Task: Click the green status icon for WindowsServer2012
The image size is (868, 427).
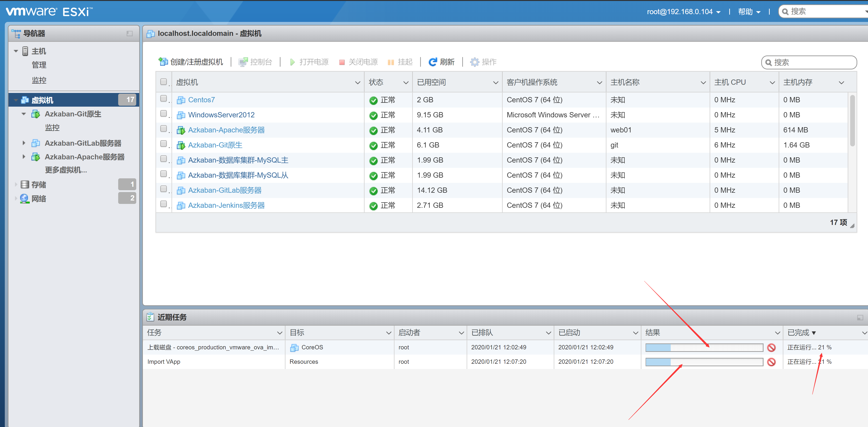Action: point(373,115)
